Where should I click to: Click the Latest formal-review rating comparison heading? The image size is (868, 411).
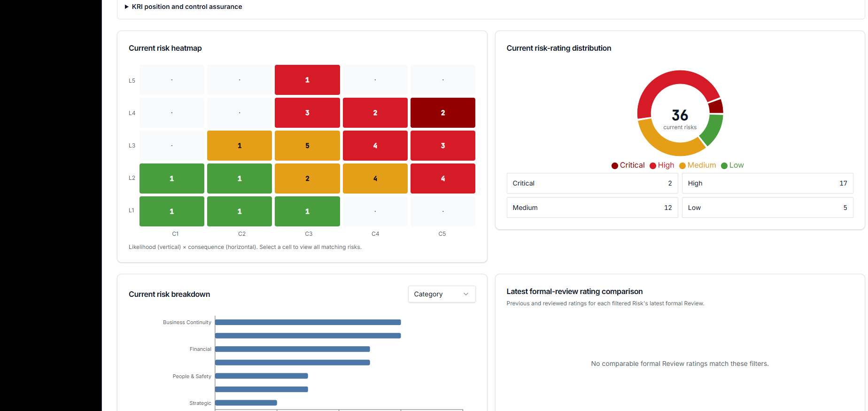click(x=574, y=292)
